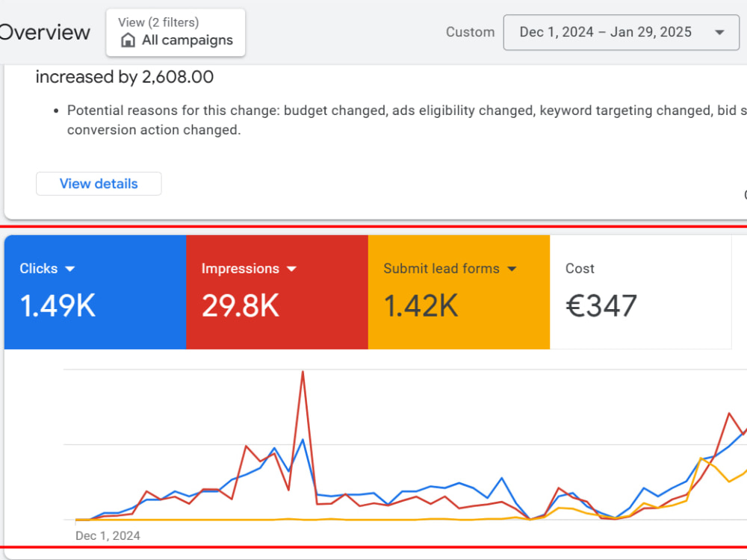Expand the Clicks metric dropdown arrow
The image size is (747, 560).
(x=69, y=269)
